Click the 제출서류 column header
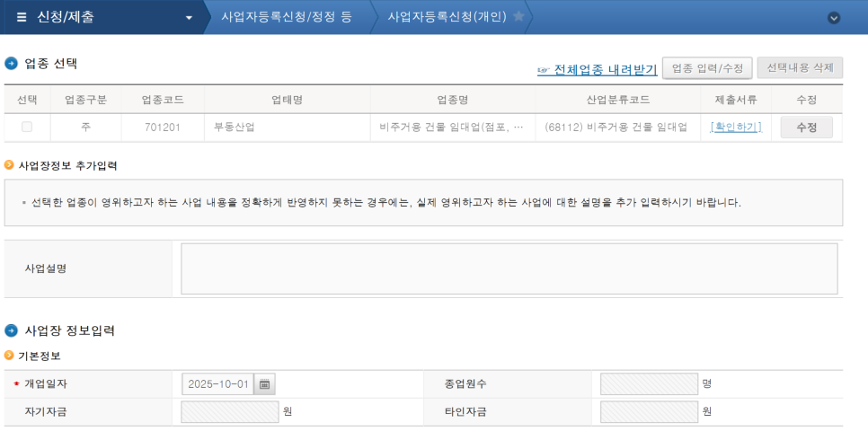 tap(736, 100)
